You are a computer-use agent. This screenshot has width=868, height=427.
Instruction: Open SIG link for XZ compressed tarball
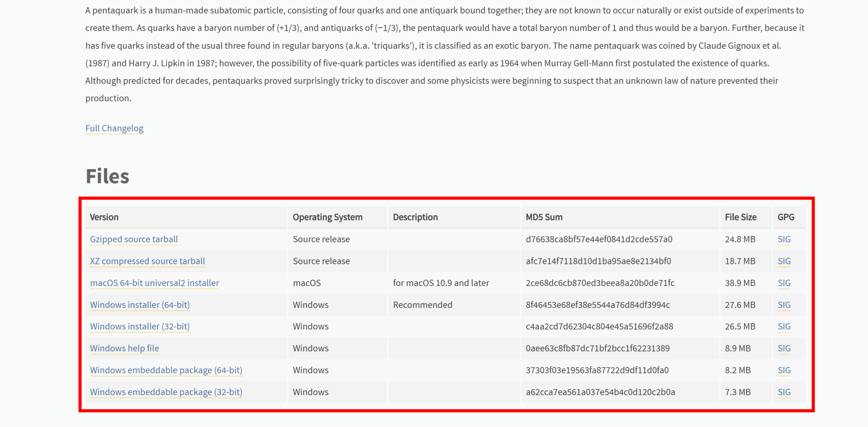click(x=784, y=261)
